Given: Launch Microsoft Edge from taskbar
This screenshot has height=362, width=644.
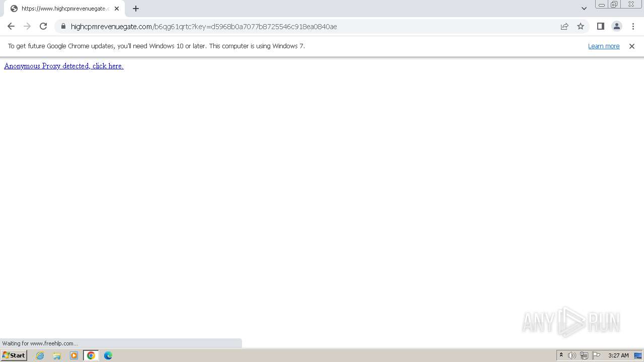Looking at the screenshot, I should click(108, 355).
